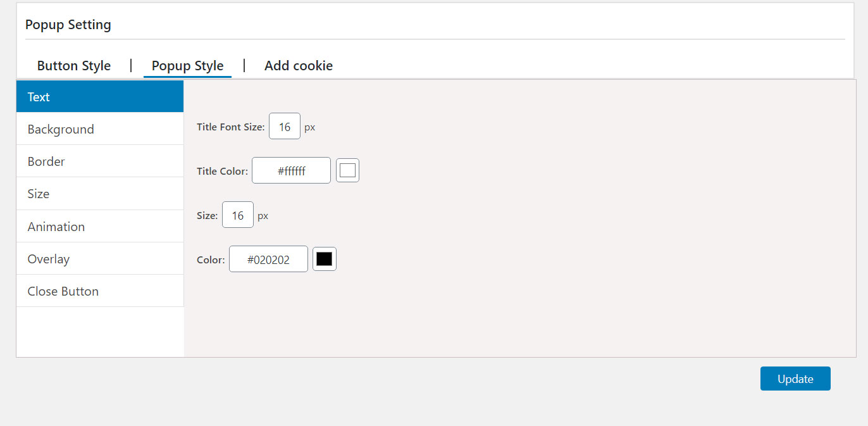Open the Size section in sidebar
The image size is (868, 426).
pyautogui.click(x=100, y=194)
